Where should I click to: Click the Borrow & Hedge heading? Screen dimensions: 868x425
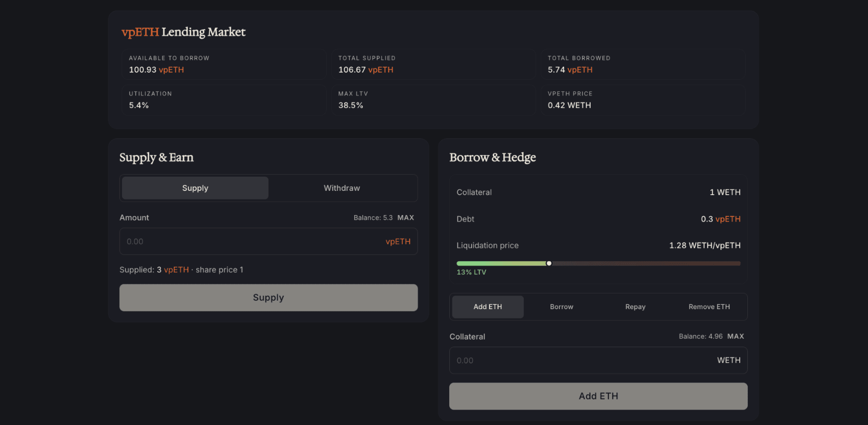pyautogui.click(x=492, y=158)
